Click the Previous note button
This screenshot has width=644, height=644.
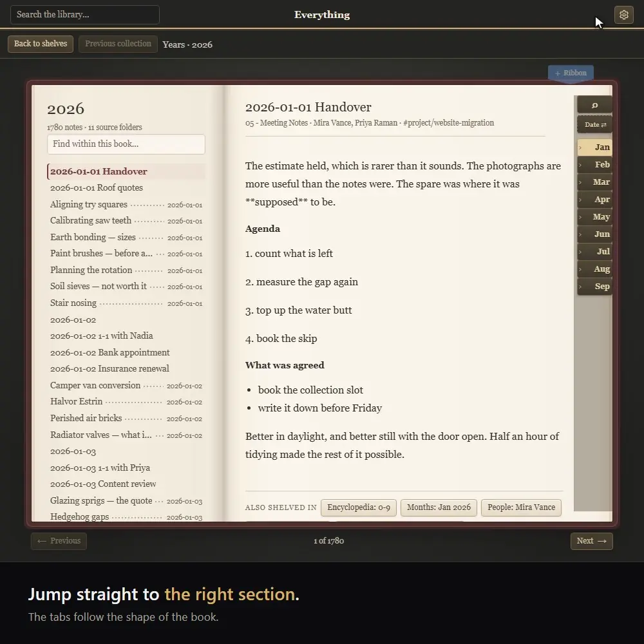pyautogui.click(x=59, y=541)
